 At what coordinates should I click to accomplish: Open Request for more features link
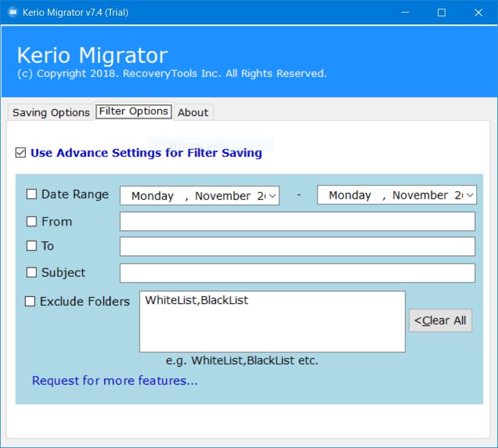point(115,380)
